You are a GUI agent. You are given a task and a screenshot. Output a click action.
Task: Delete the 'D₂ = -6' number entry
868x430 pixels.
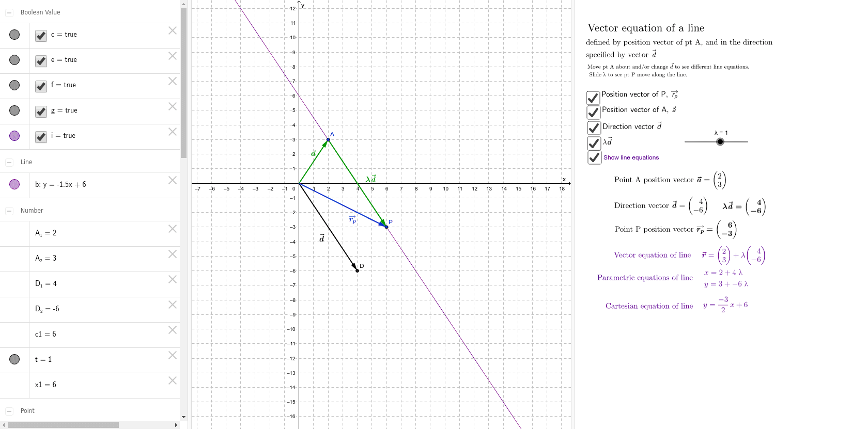(x=173, y=305)
